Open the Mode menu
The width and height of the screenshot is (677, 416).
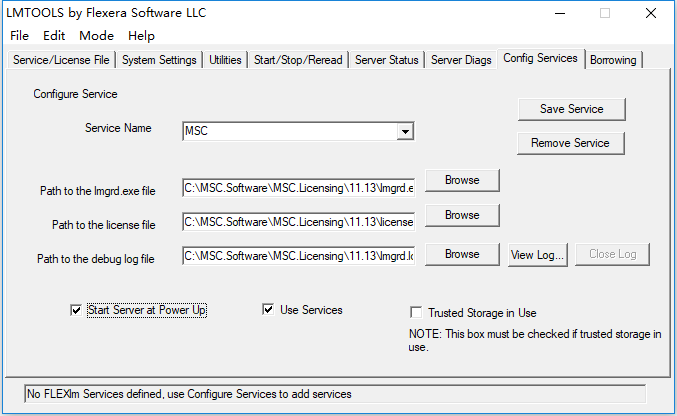[x=96, y=36]
